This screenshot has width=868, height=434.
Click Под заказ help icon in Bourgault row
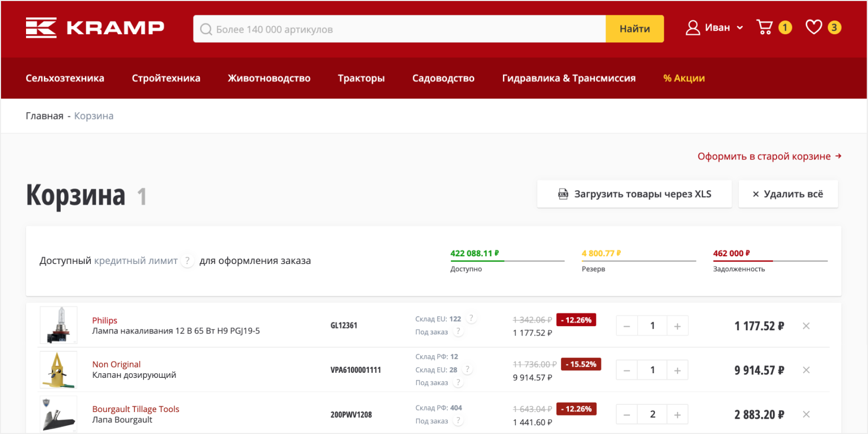coord(458,421)
